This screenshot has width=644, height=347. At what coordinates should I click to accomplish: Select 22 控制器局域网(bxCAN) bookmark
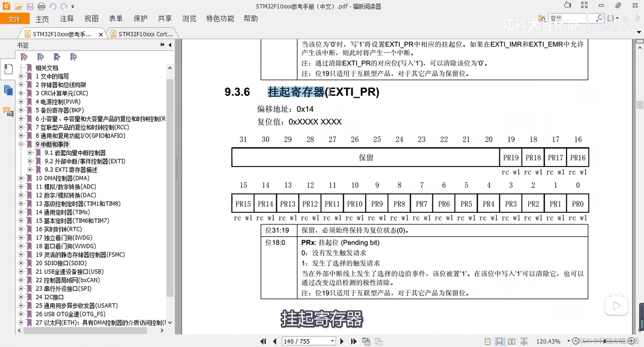click(x=68, y=280)
